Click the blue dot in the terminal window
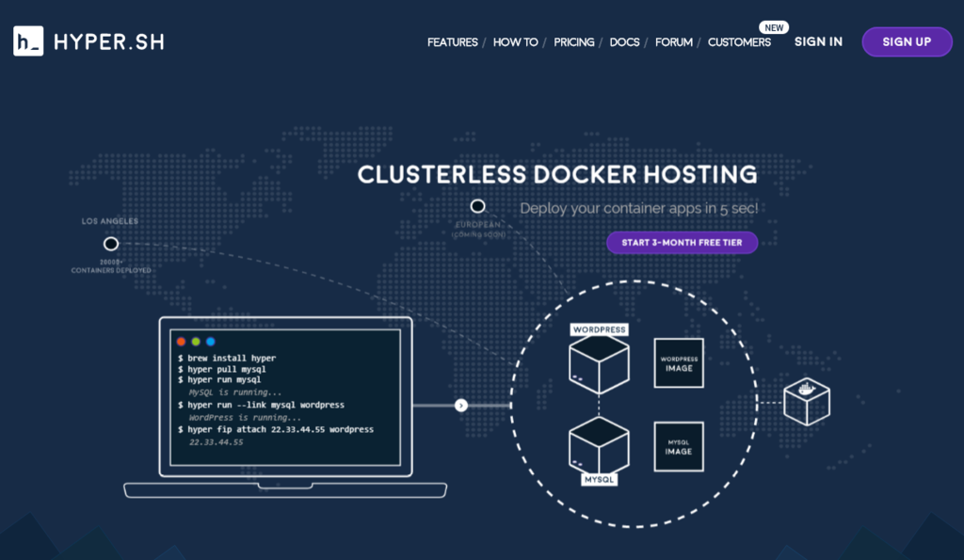The height and width of the screenshot is (560, 964). [x=210, y=341]
